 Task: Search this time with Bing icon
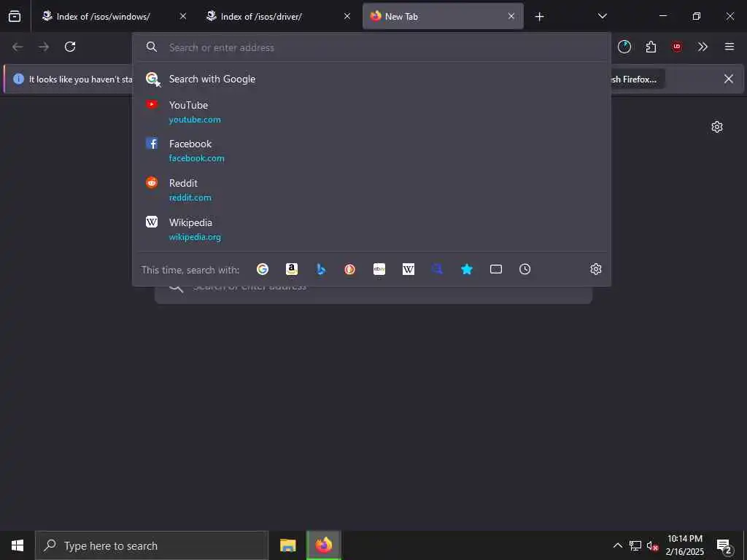point(321,269)
